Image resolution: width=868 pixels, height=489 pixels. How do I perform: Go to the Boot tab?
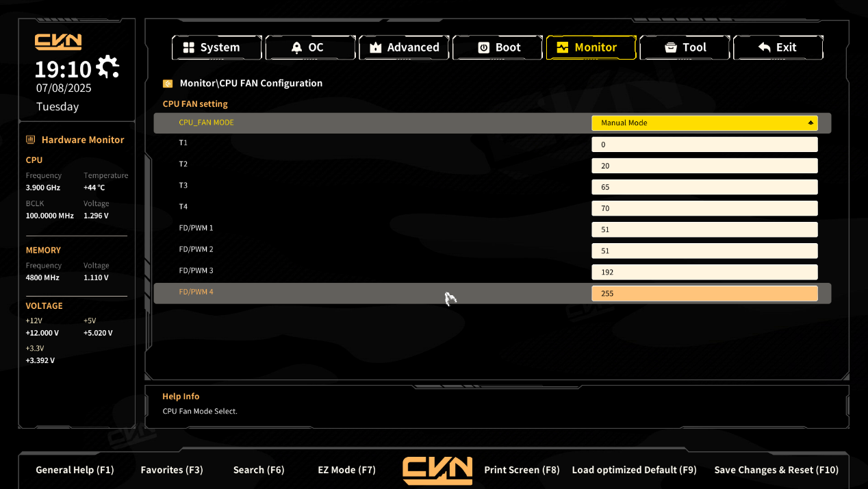[x=498, y=47]
